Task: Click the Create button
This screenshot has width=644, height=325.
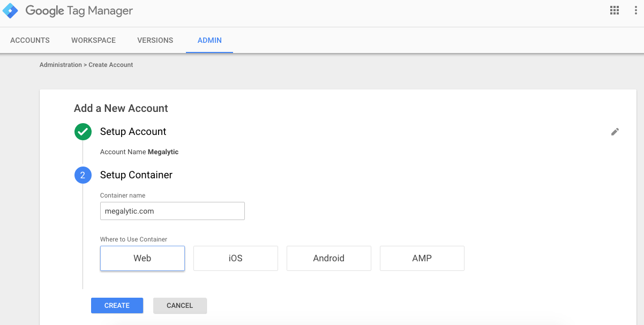Action: click(117, 305)
